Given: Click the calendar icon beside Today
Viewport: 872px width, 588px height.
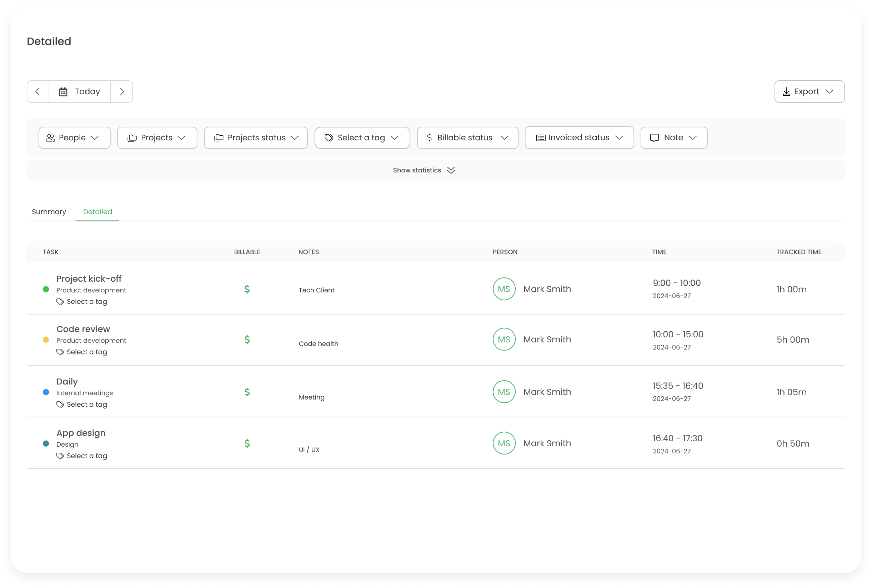Looking at the screenshot, I should click(x=63, y=92).
